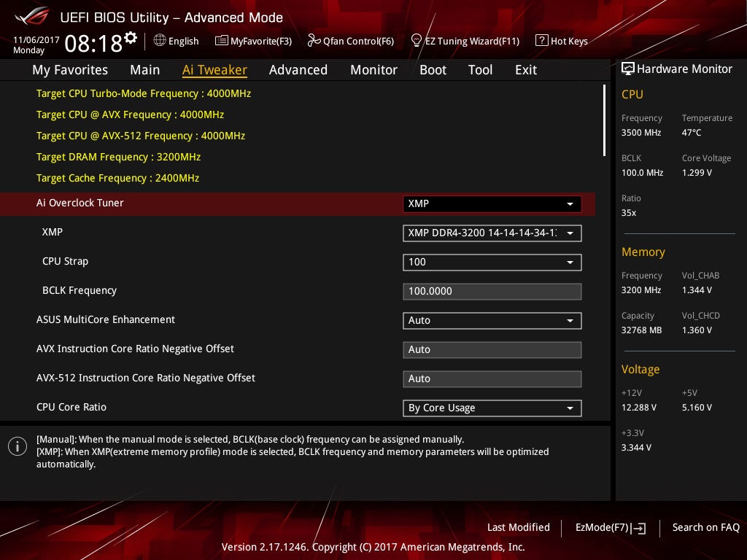Click the Ratio value 35x
This screenshot has height=560, width=747.
pos(628,213)
